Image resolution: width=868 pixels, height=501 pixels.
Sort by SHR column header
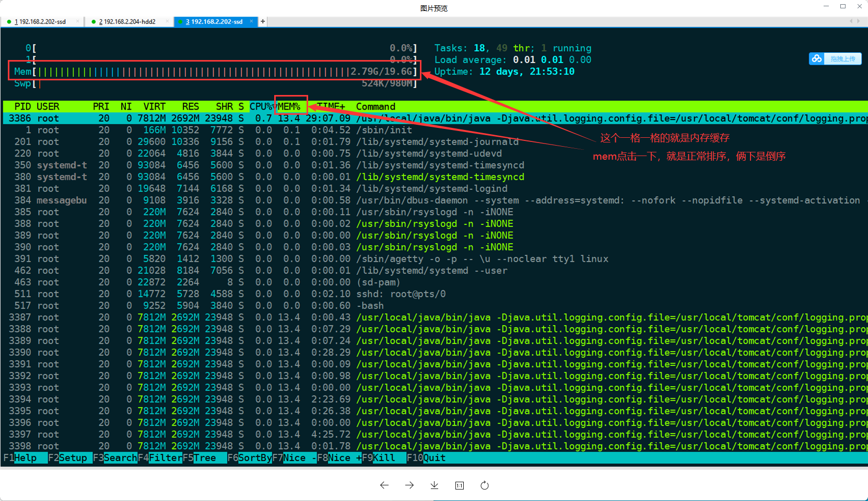225,106
